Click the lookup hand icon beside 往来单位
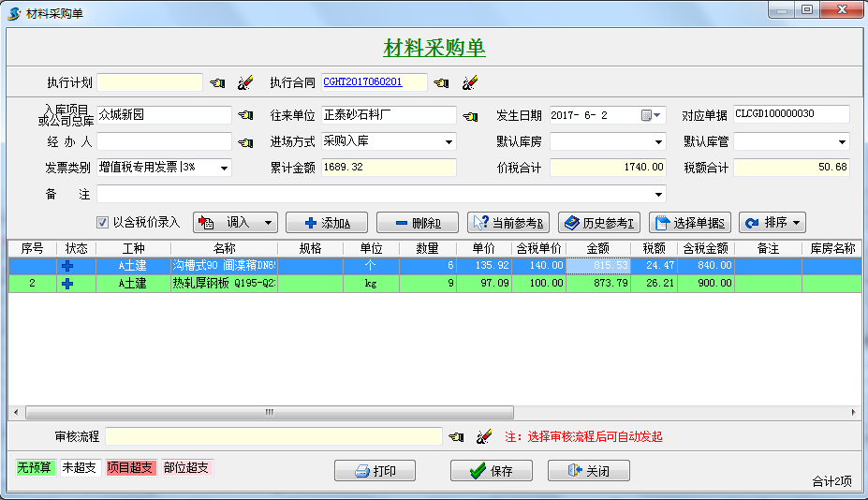The width and height of the screenshot is (868, 500). tap(470, 116)
